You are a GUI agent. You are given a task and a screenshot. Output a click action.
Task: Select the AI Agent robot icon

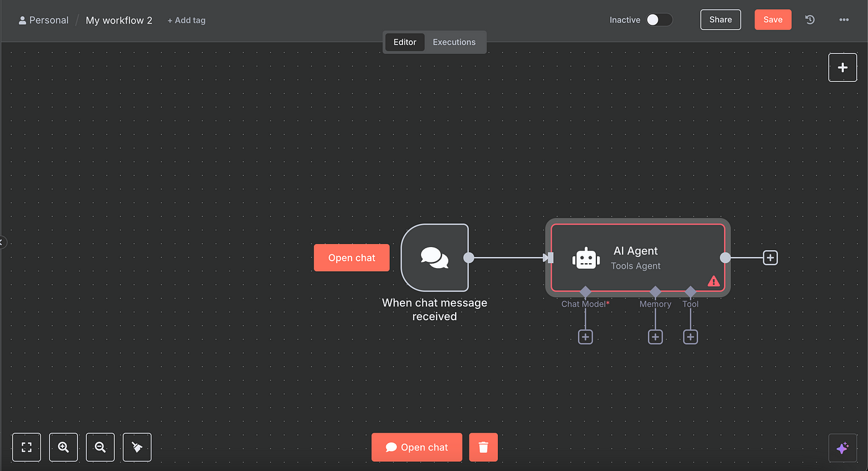(x=586, y=258)
